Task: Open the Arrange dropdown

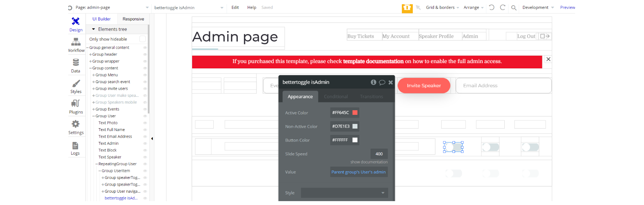Action: pyautogui.click(x=473, y=7)
